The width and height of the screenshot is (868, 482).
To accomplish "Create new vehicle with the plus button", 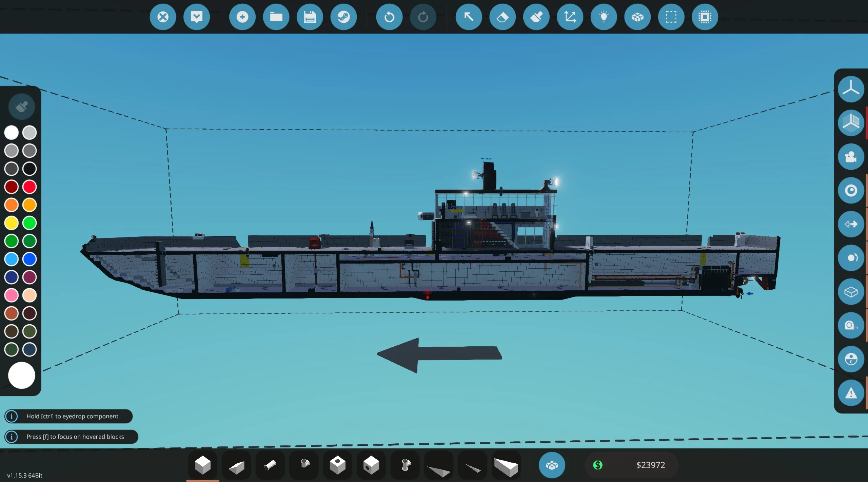I will (x=242, y=17).
